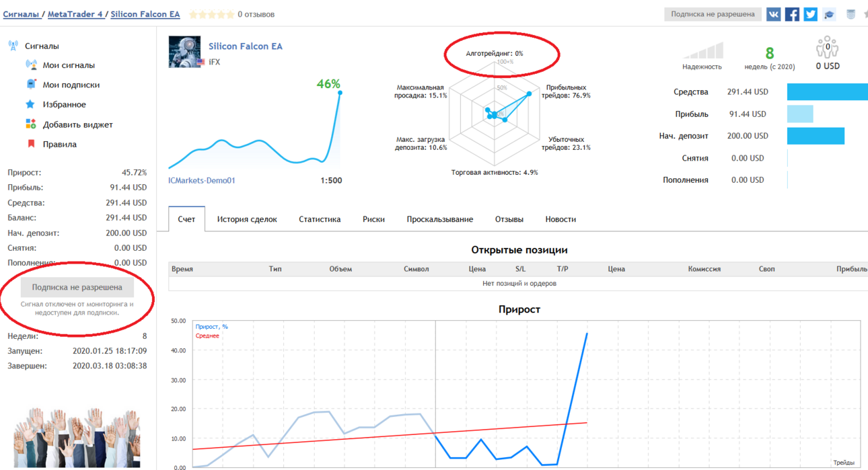Share signal on Facebook icon
This screenshot has width=868, height=470.
[792, 14]
